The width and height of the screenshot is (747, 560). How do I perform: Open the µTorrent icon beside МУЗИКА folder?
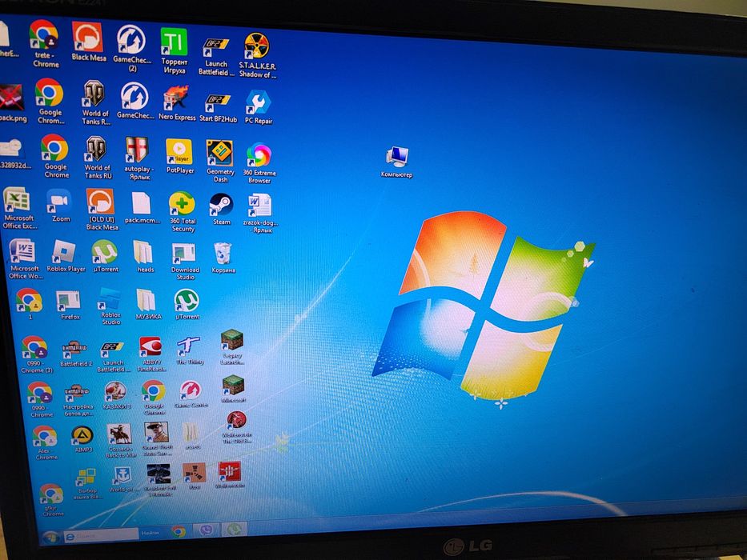(x=187, y=304)
